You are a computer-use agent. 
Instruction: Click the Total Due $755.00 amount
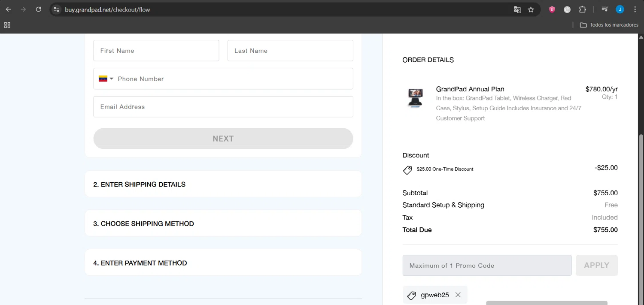pyautogui.click(x=605, y=230)
